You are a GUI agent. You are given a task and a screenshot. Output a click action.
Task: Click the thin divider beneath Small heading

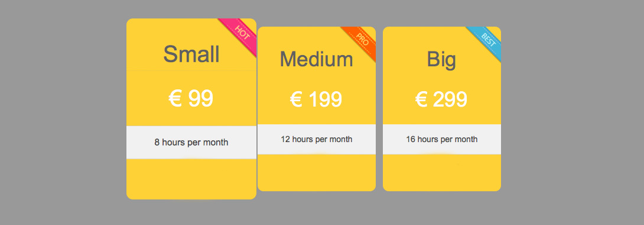point(191,70)
